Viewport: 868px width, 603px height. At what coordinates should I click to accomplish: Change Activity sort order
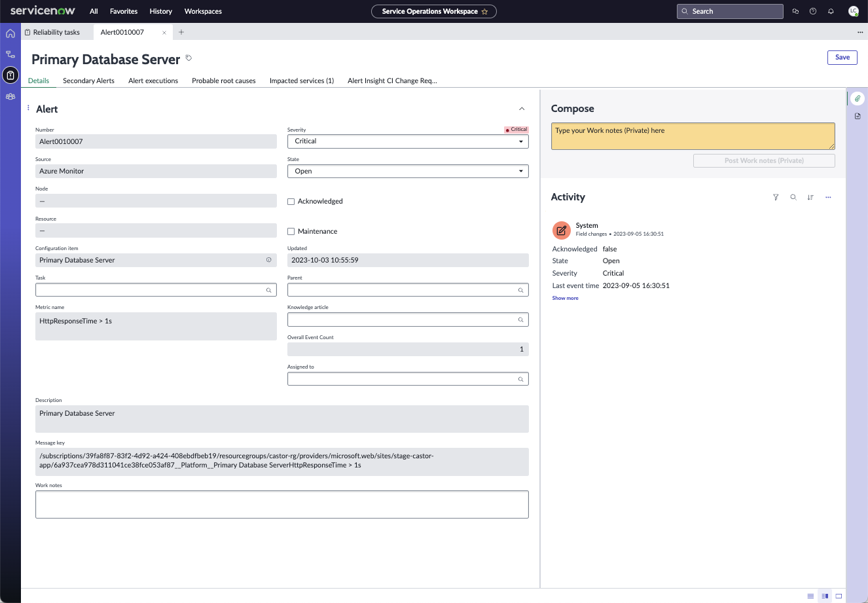(x=810, y=197)
